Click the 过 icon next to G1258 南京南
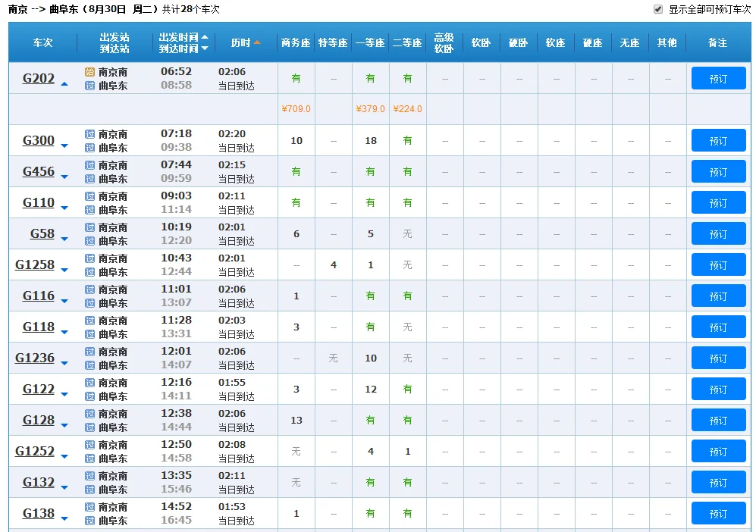Image resolution: width=756 pixels, height=532 pixels. click(89, 258)
